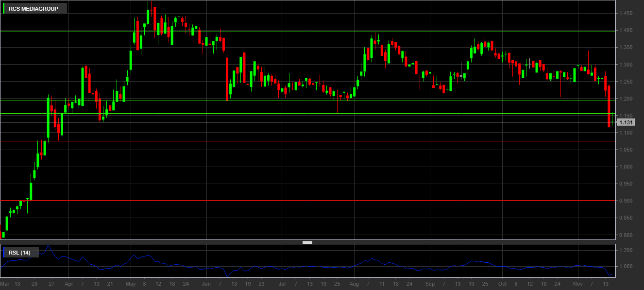This screenshot has height=290, width=644.
Task: Click the current price tag 1.131
Action: tap(625, 122)
